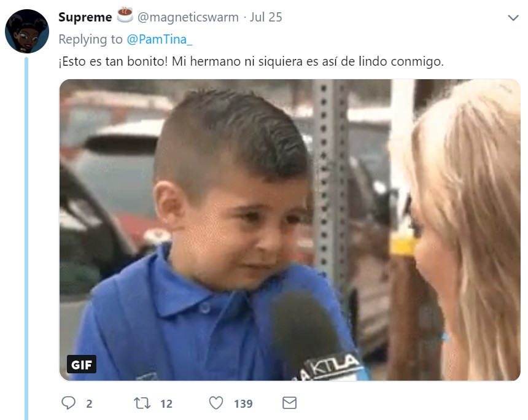The width and height of the screenshot is (528, 420).
Task: Open the Supreme profile avatar
Action: pos(27,31)
